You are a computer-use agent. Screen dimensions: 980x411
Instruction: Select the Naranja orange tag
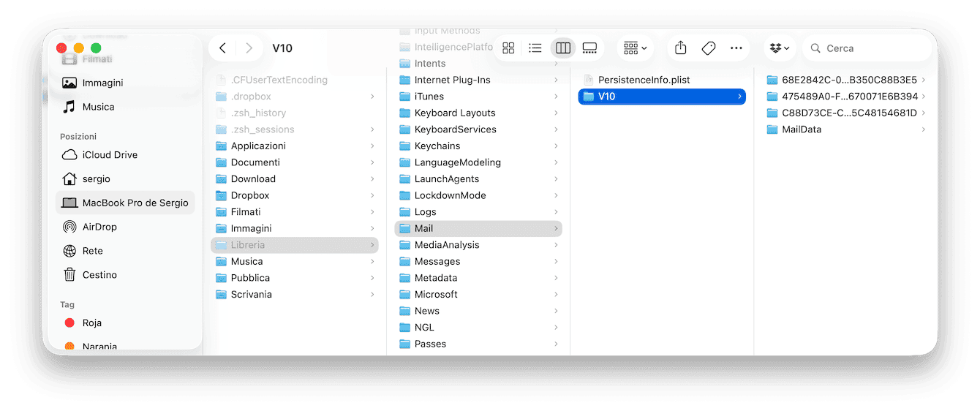[x=125, y=347]
